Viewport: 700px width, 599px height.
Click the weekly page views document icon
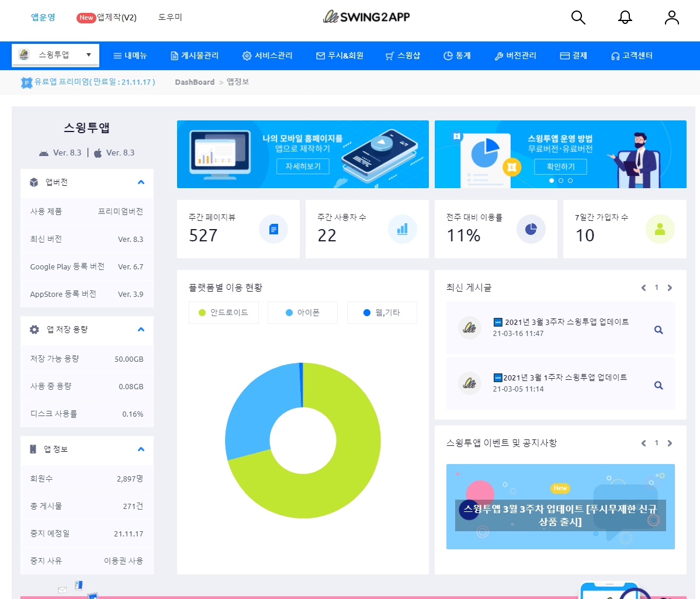(x=273, y=229)
